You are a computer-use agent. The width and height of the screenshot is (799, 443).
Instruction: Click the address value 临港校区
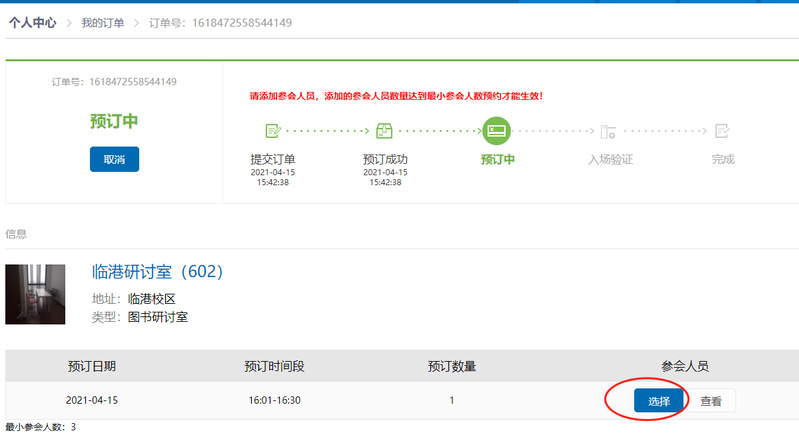click(151, 299)
